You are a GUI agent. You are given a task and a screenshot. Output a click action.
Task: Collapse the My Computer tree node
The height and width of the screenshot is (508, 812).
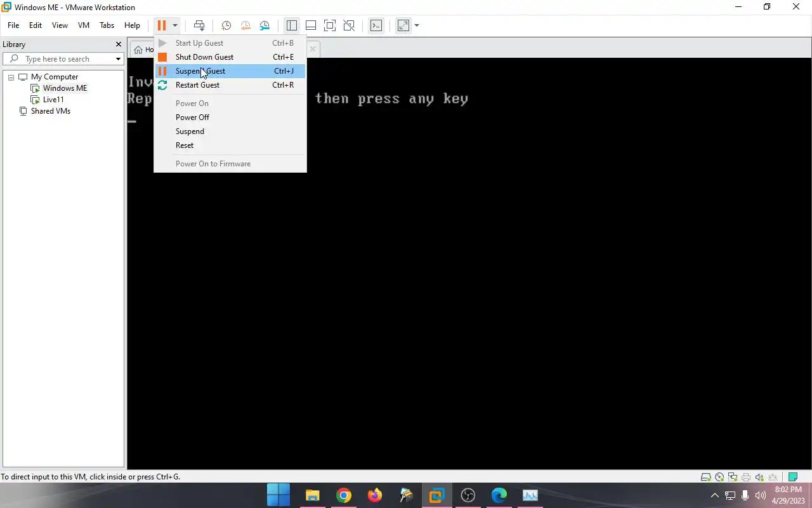(x=11, y=77)
